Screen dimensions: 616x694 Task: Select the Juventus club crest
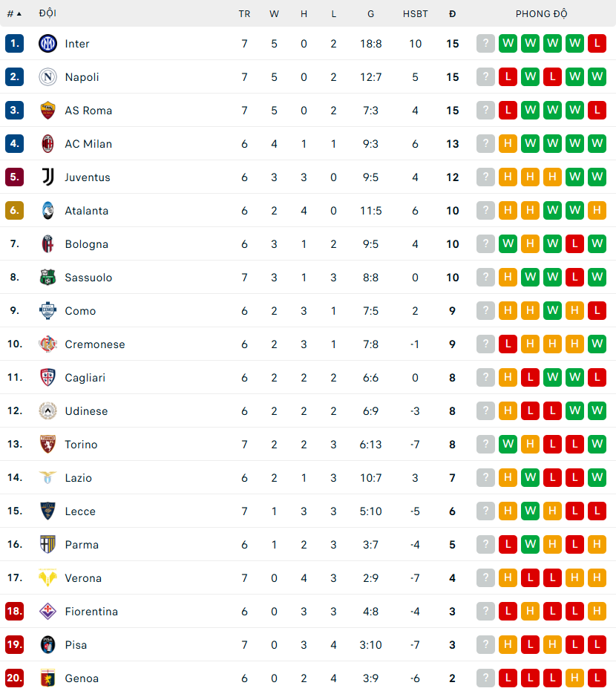pyautogui.click(x=47, y=177)
